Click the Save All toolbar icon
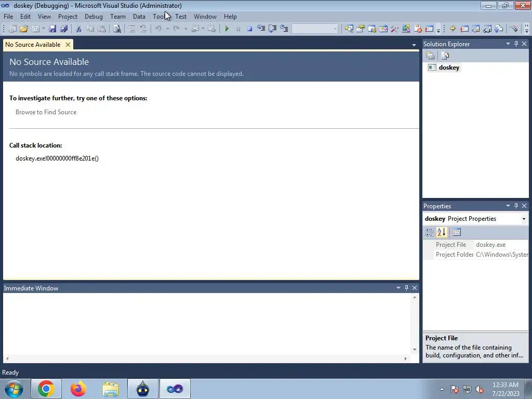The image size is (532, 399). click(64, 29)
